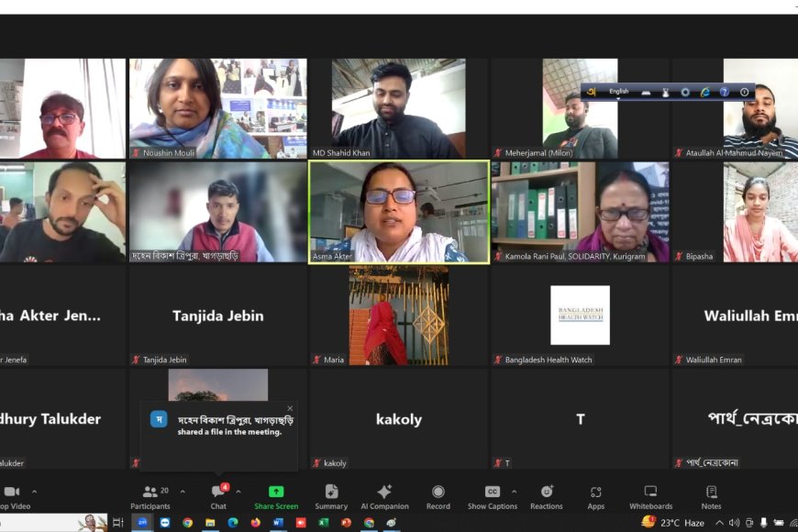
Task: Select দহেন বিকাশ ত্রিপুরা, খাগড়াছড়ি video tile
Action: coord(217,212)
